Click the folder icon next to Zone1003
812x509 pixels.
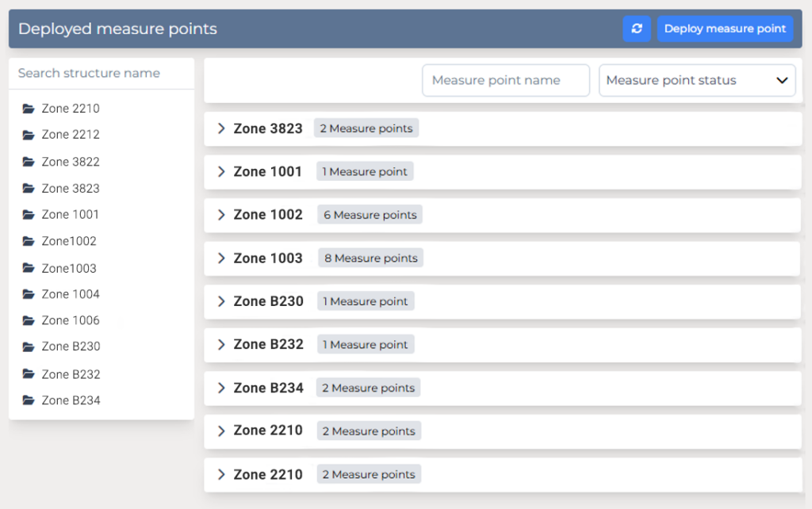pos(26,267)
